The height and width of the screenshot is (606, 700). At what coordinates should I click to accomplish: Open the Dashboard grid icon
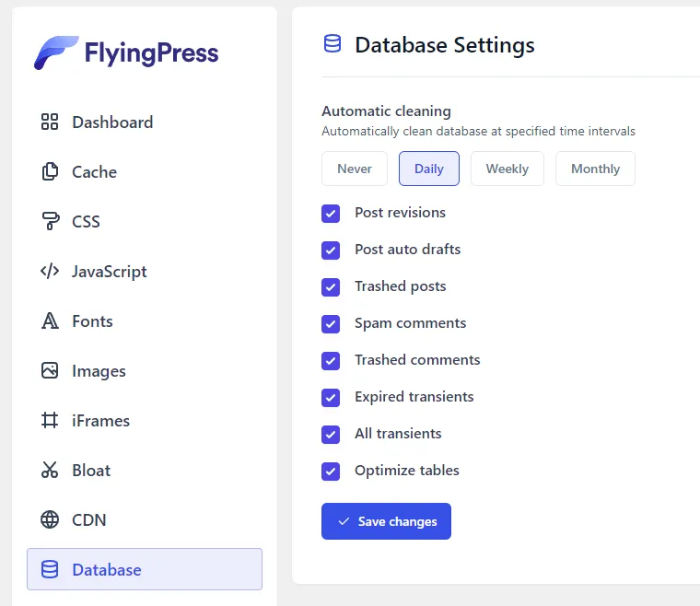(50, 122)
